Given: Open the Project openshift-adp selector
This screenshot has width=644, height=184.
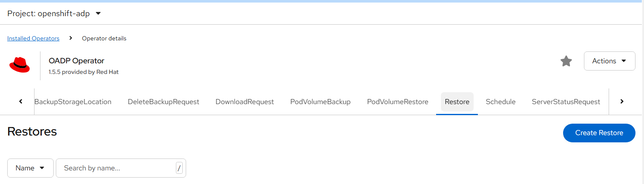Looking at the screenshot, I should [54, 14].
